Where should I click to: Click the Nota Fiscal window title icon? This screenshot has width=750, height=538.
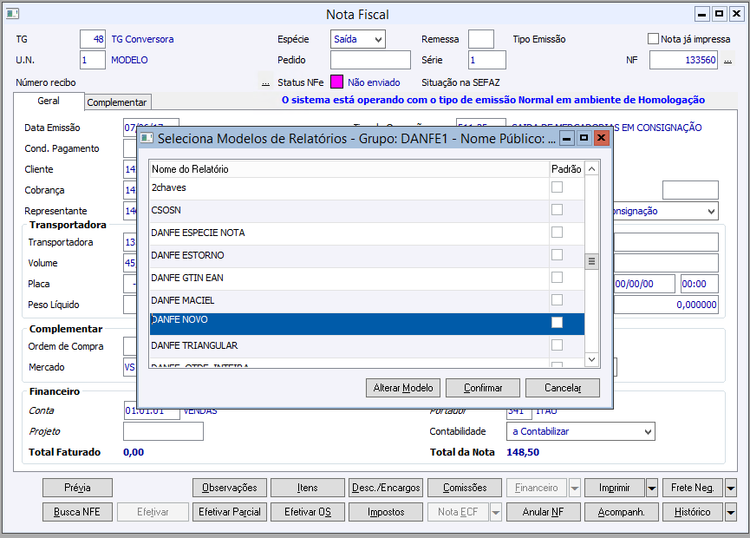[12, 14]
